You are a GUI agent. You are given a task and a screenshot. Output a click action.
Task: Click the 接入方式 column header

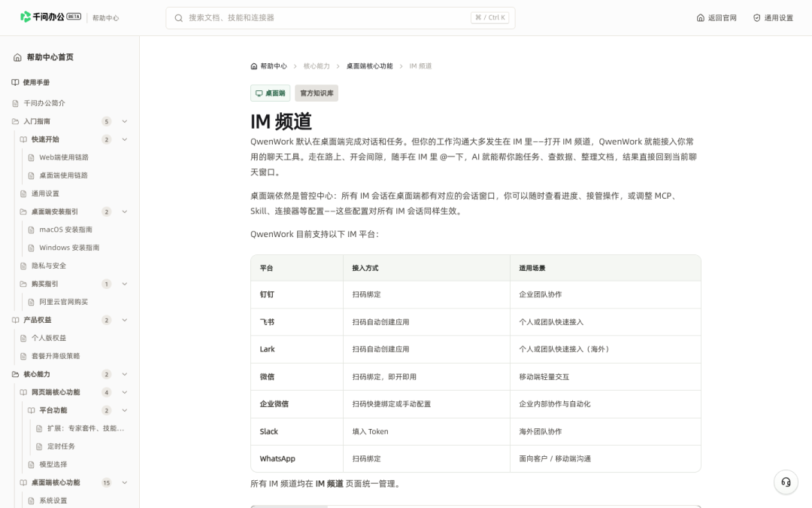[x=426, y=268]
